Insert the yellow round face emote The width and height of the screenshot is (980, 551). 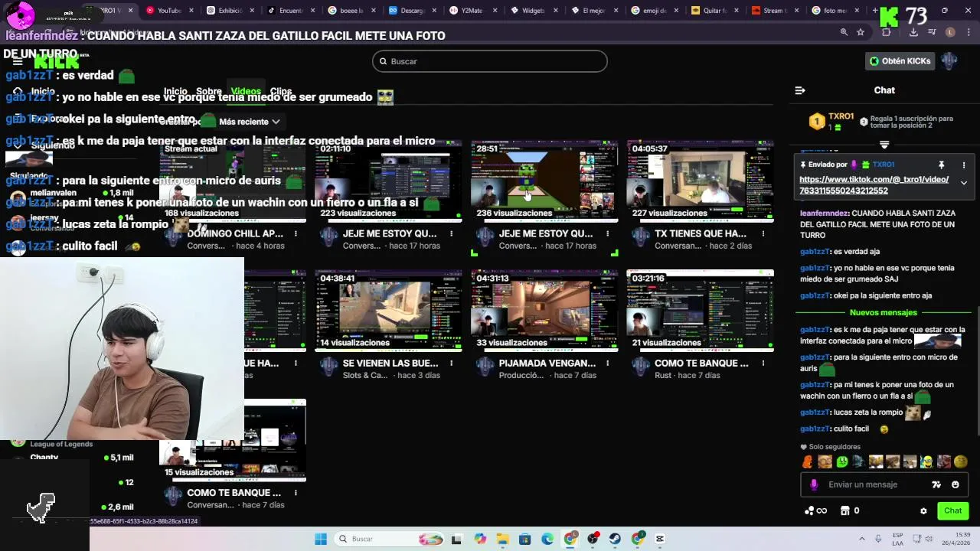point(961,461)
